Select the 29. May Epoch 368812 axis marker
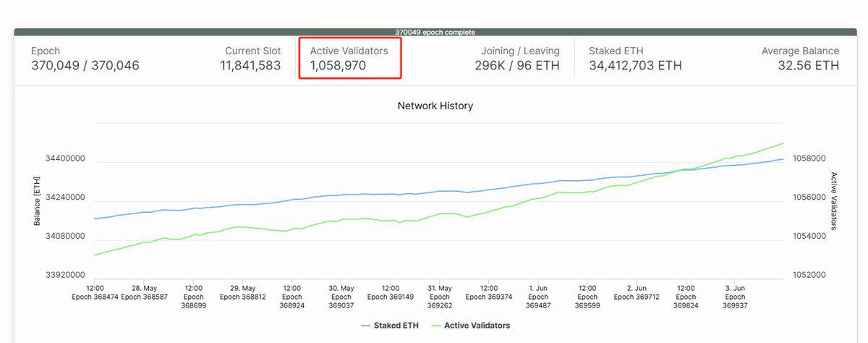The width and height of the screenshot is (868, 343). [x=243, y=292]
